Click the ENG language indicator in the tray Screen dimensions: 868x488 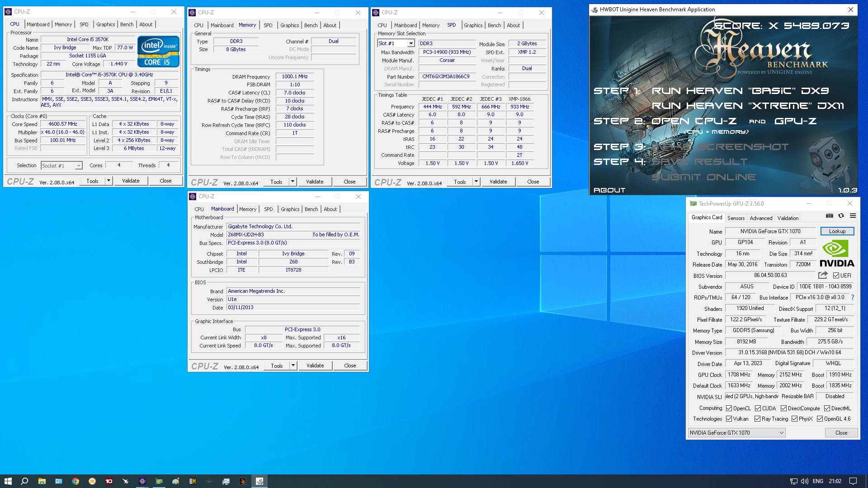point(818,481)
